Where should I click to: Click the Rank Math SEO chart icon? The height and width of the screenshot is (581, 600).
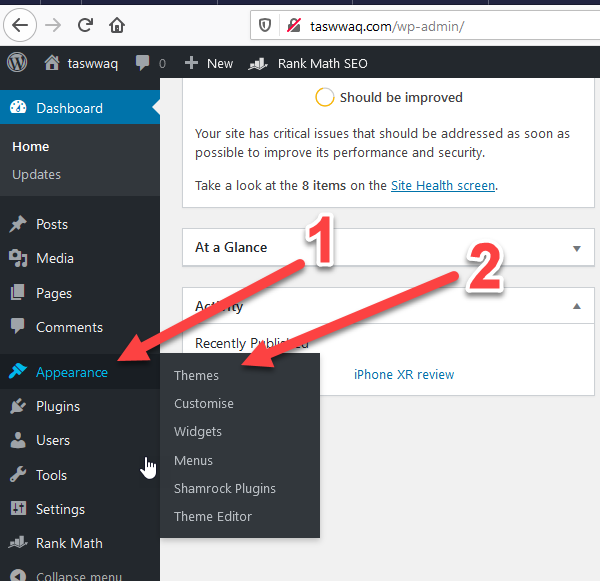click(x=258, y=64)
